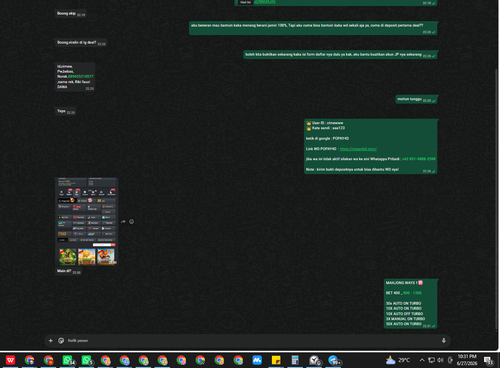Viewport: 500px width, 368px height.
Task: Select the 'User ID' credentials message
Action: (371, 146)
